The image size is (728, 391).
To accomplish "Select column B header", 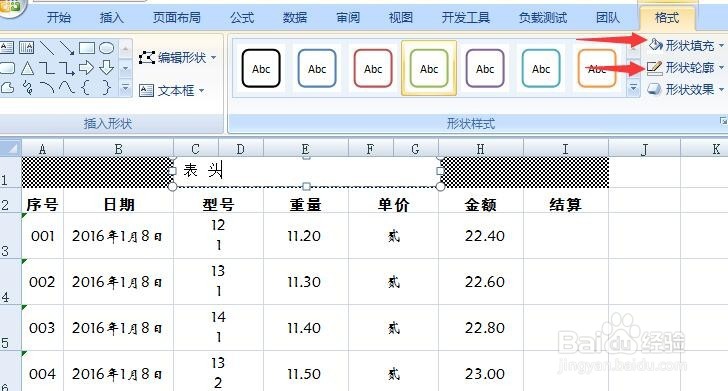I will (x=118, y=149).
